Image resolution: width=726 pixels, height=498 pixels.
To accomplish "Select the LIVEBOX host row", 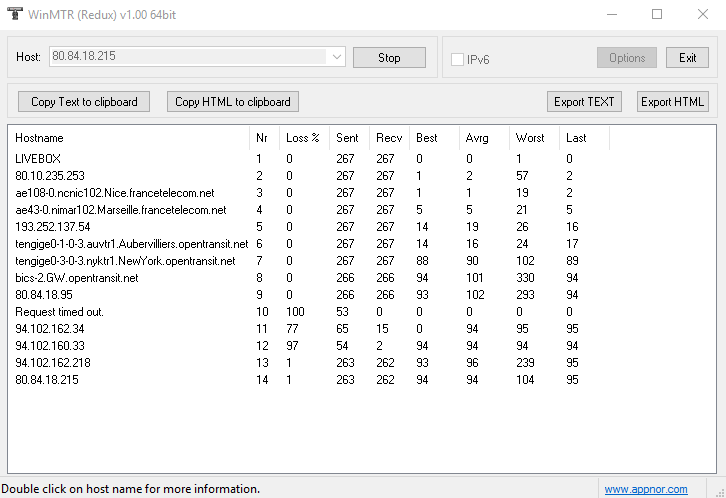I will click(38, 158).
